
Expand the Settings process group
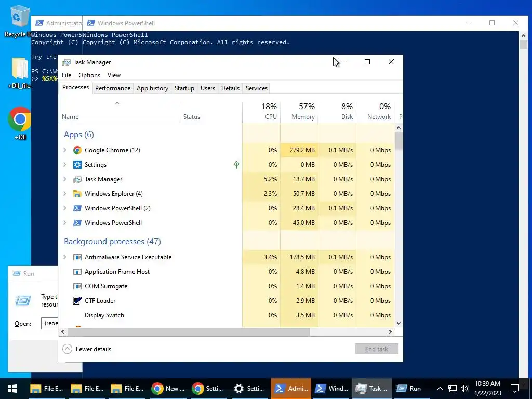click(x=65, y=165)
